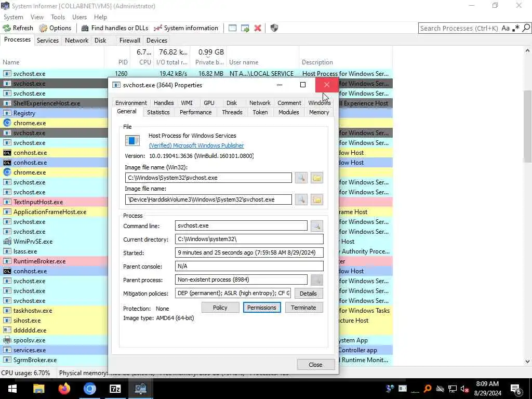The image size is (532, 399).
Task: Toggle case-sensitive search Aa icon
Action: coord(506,28)
